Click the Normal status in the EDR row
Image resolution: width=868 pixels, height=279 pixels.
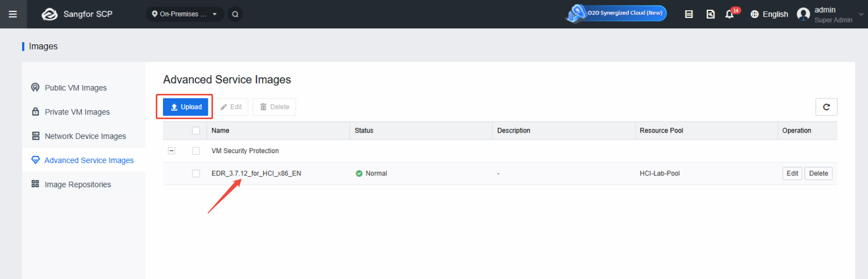coord(371,173)
